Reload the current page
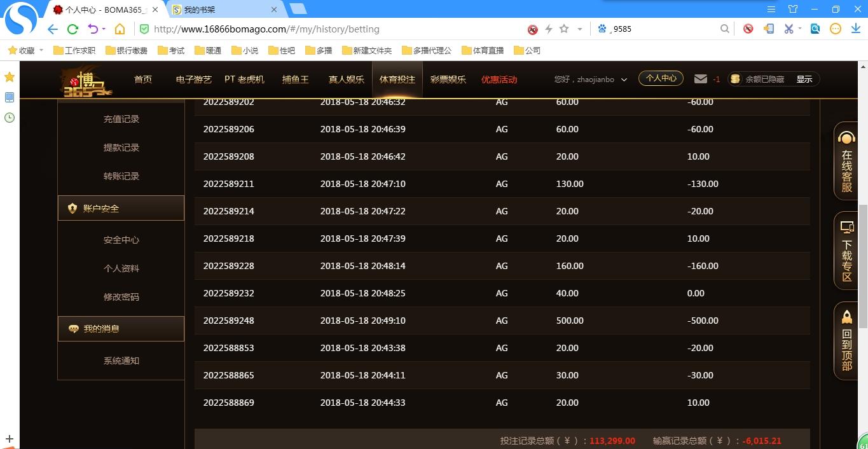 (72, 29)
